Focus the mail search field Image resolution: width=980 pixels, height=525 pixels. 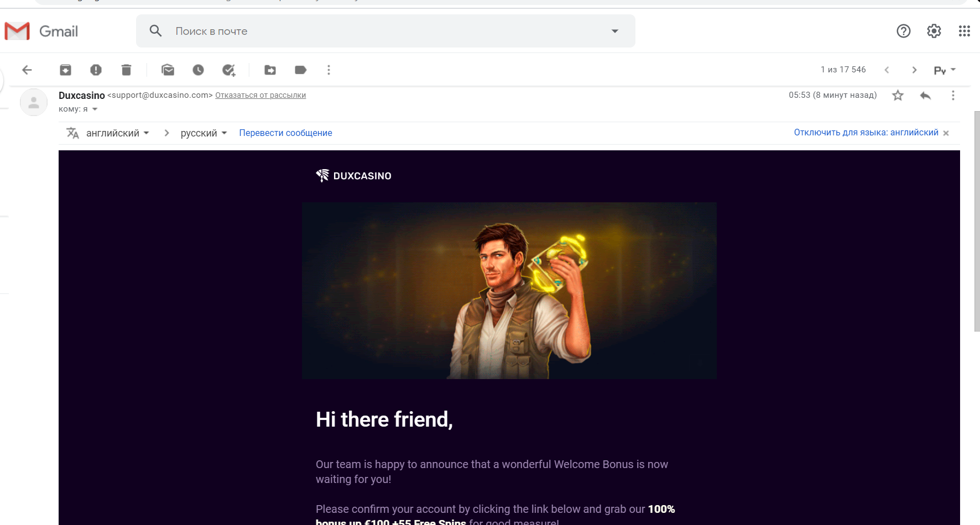click(385, 31)
